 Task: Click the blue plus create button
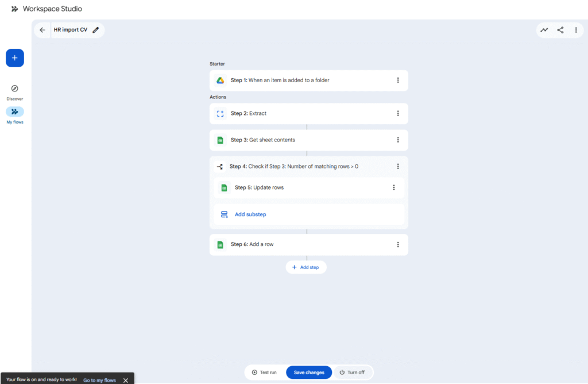click(15, 58)
